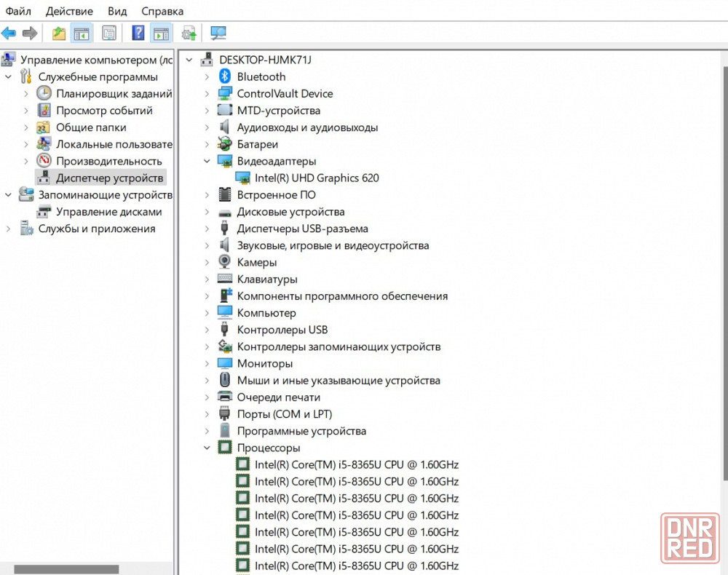Open the Вид menu
This screenshot has width=728, height=575.
pos(117,11)
